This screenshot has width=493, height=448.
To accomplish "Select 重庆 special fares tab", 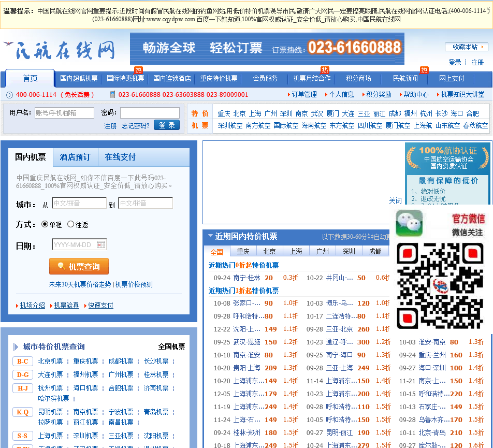I will pyautogui.click(x=243, y=251).
